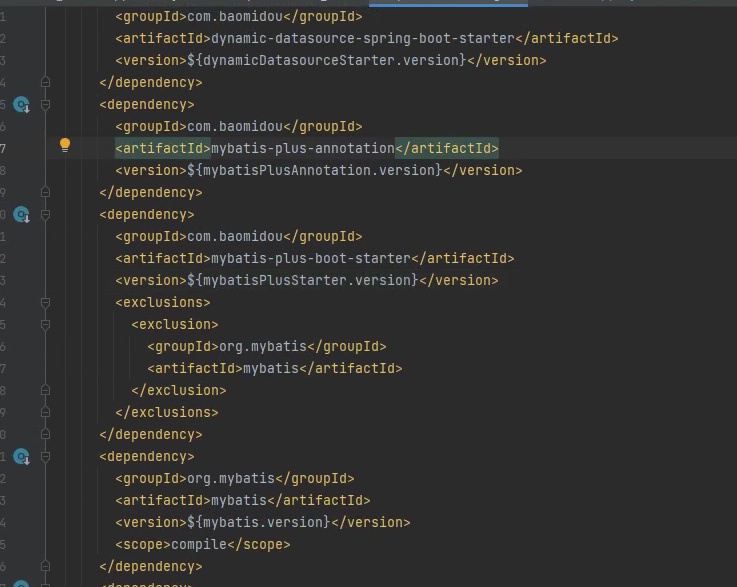The height and width of the screenshot is (587, 737).
Task: Click the ${mybatisPlusAnnotation.version} property text
Action: click(315, 170)
